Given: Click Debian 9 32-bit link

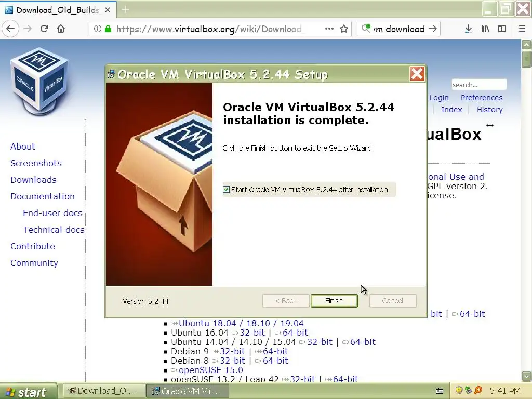Looking at the screenshot, I should click(232, 352).
